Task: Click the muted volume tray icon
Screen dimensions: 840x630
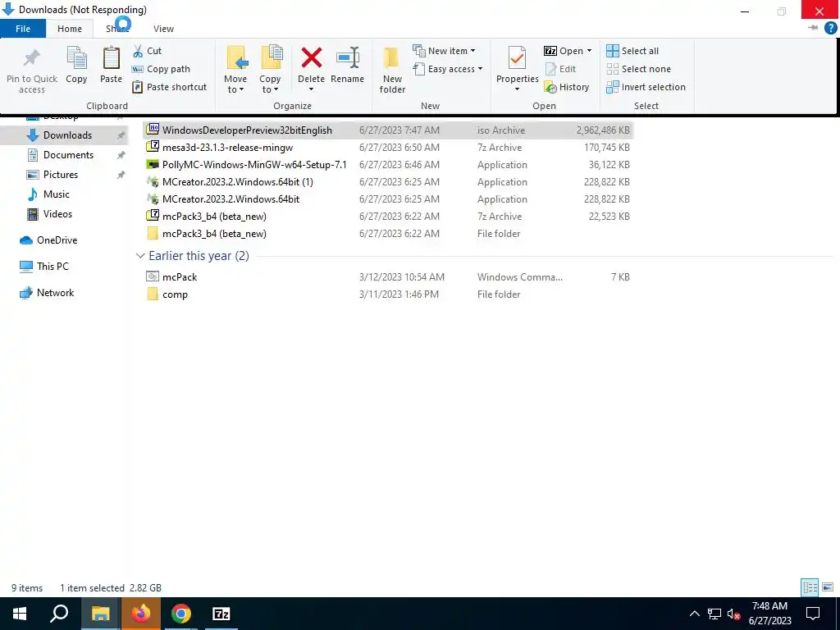Action: [x=733, y=614]
